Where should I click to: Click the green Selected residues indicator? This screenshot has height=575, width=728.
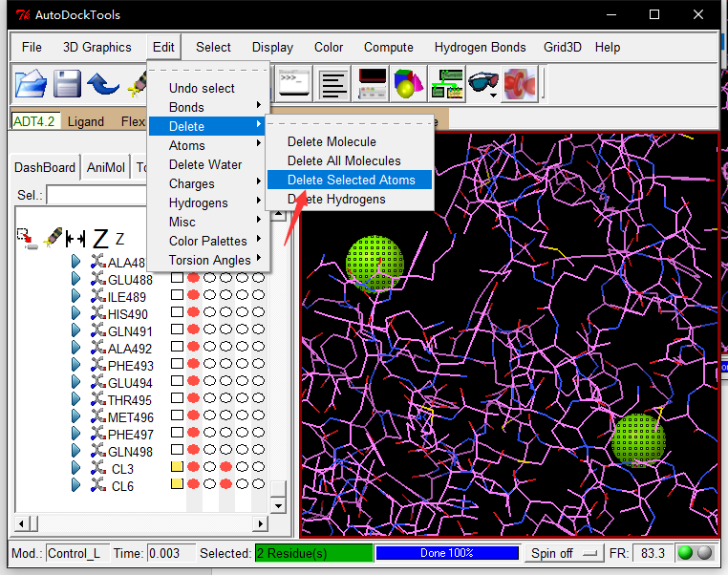coord(314,553)
